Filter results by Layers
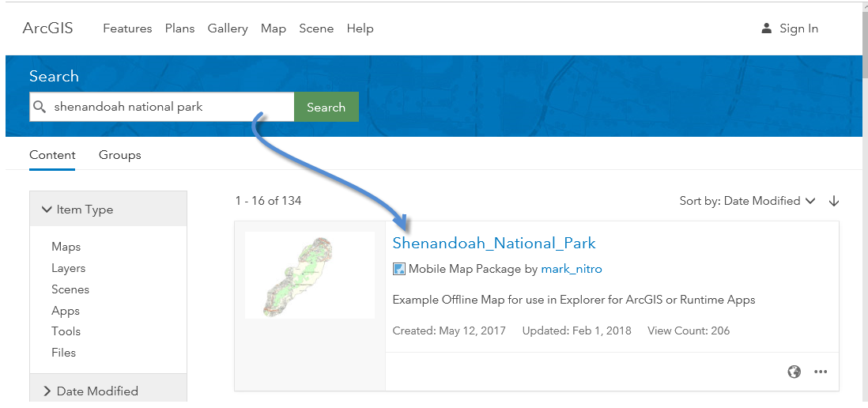The width and height of the screenshot is (868, 408). [68, 268]
